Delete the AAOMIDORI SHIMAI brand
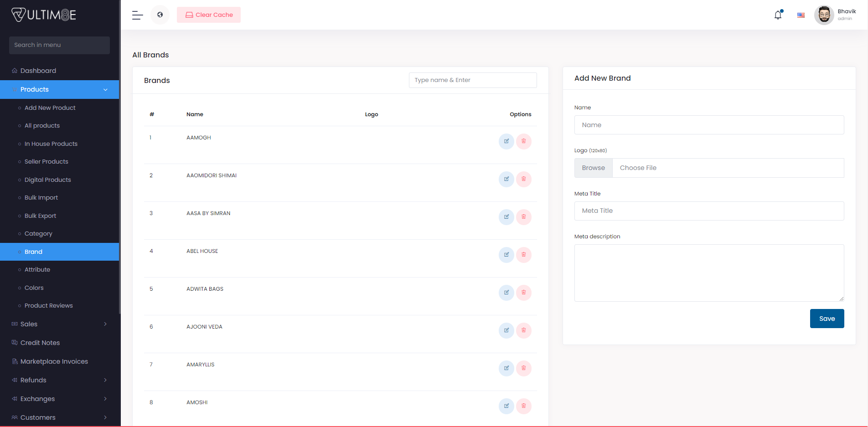868x427 pixels. [x=523, y=179]
